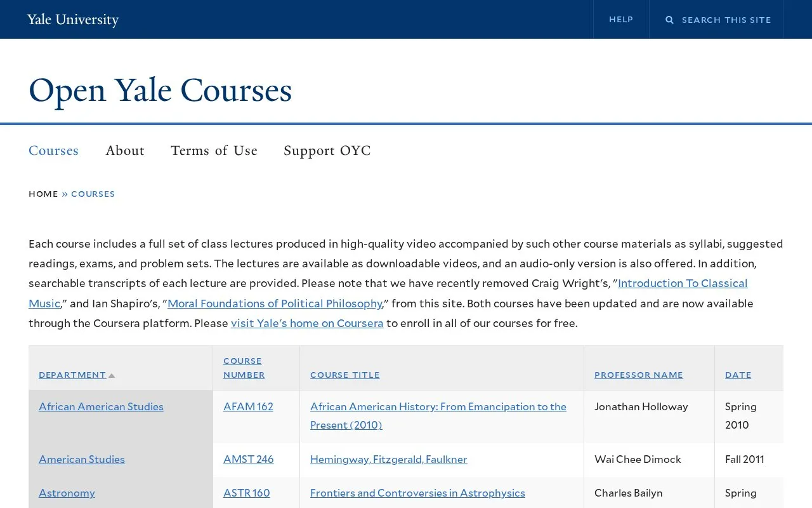The width and height of the screenshot is (812, 508).
Task: Click professor name Jonathan Holloway
Action: pyautogui.click(x=641, y=406)
